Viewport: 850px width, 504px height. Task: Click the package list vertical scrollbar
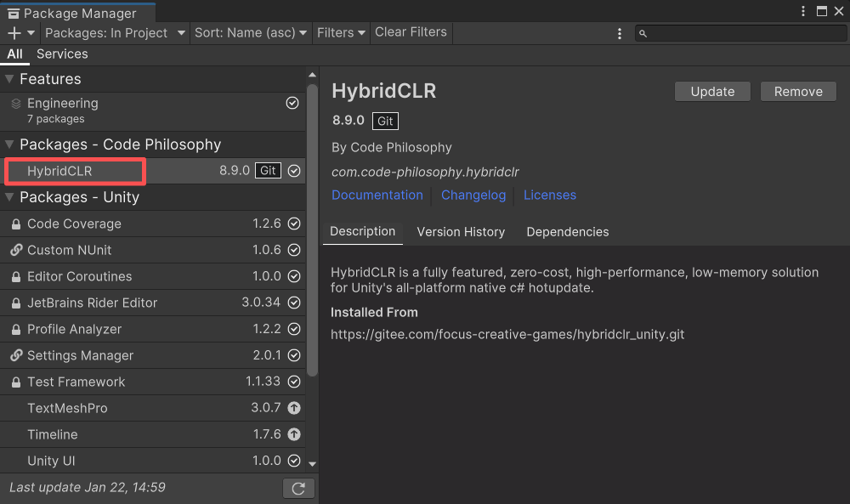312,229
